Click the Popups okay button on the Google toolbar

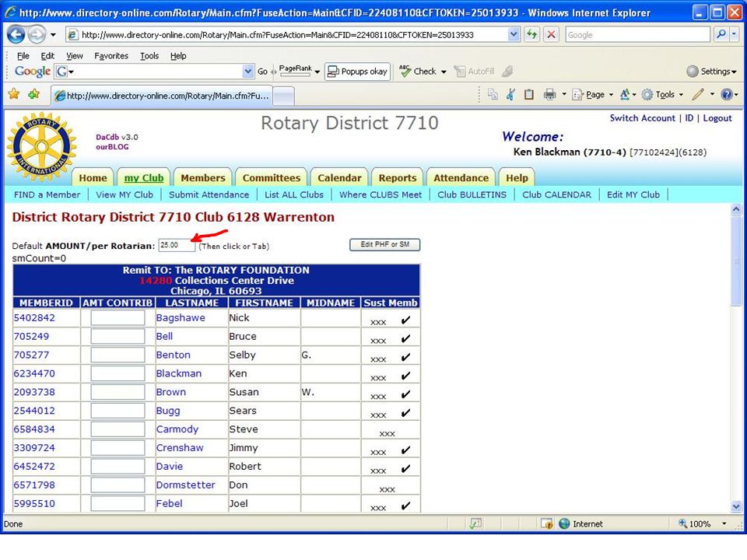coord(357,72)
